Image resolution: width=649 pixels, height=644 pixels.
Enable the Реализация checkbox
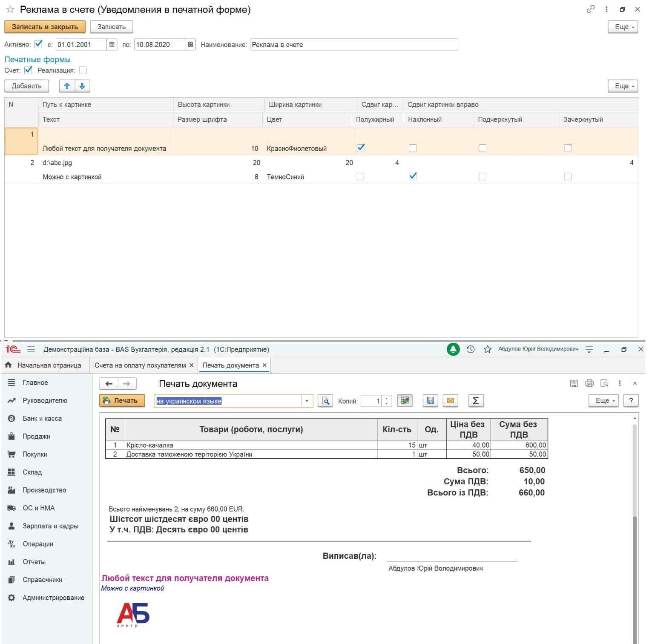click(83, 70)
